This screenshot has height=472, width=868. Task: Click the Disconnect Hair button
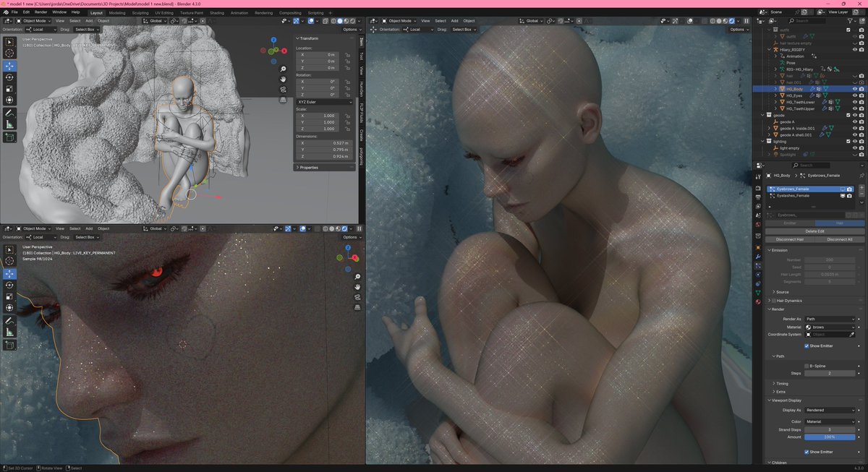pyautogui.click(x=790, y=239)
